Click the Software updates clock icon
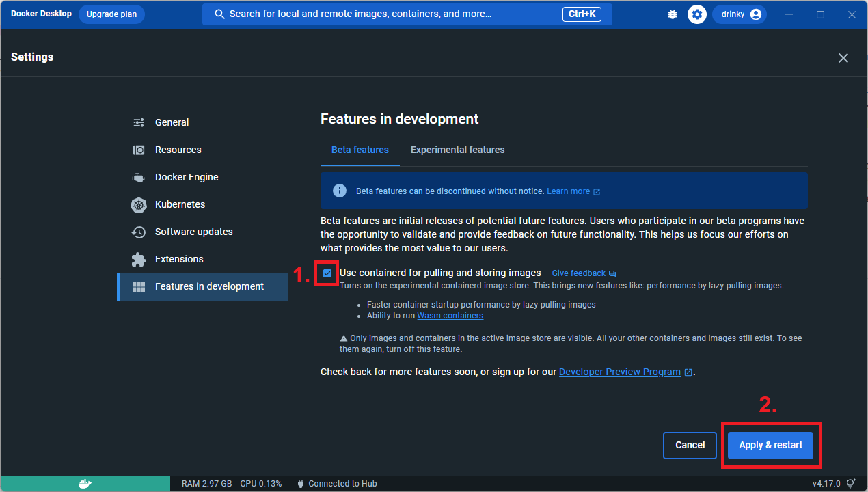 pyautogui.click(x=139, y=232)
